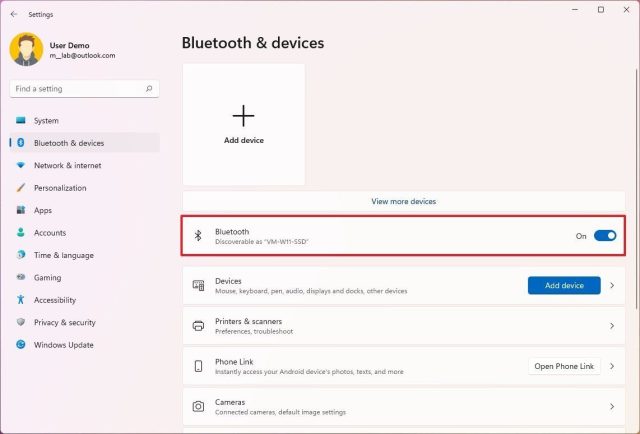Screen dimensions: 640x434
Task: Close the Settings window
Action: (x=627, y=9)
